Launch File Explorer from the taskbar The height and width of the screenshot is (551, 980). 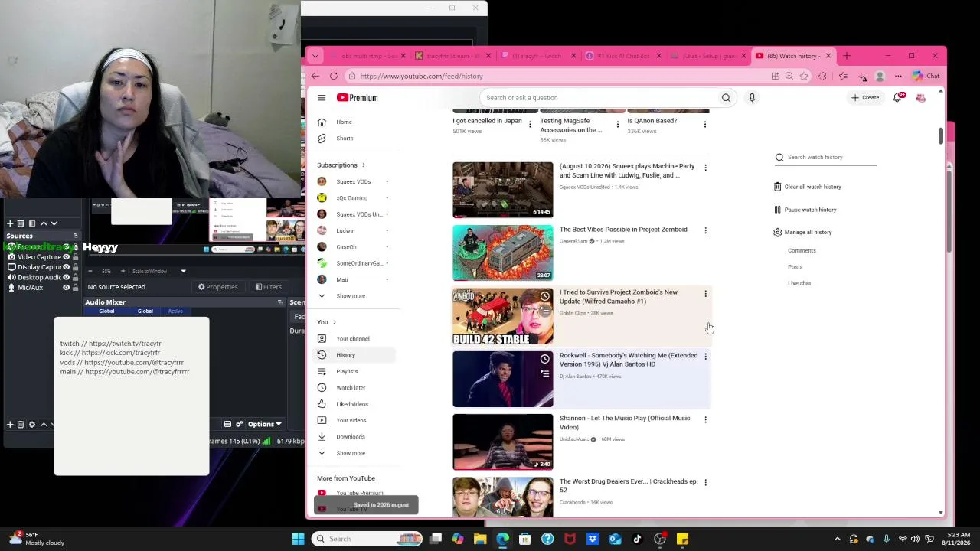click(480, 539)
